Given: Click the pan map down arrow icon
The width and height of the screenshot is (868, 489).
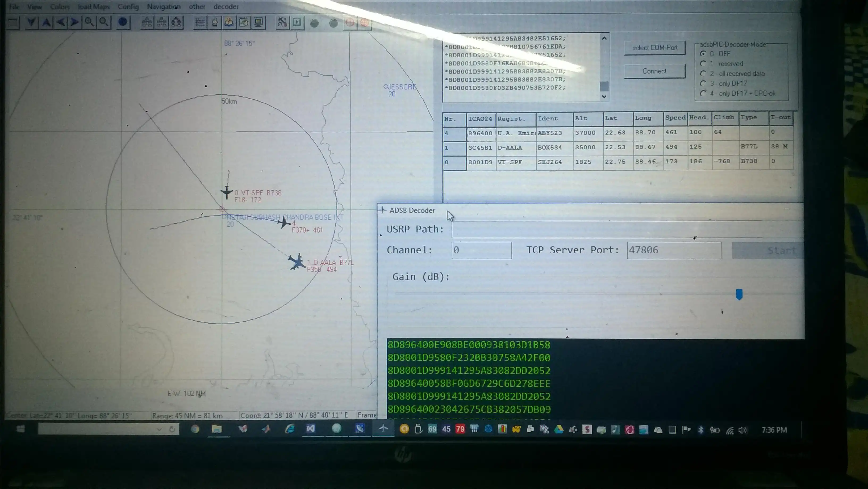Looking at the screenshot, I should pos(31,23).
